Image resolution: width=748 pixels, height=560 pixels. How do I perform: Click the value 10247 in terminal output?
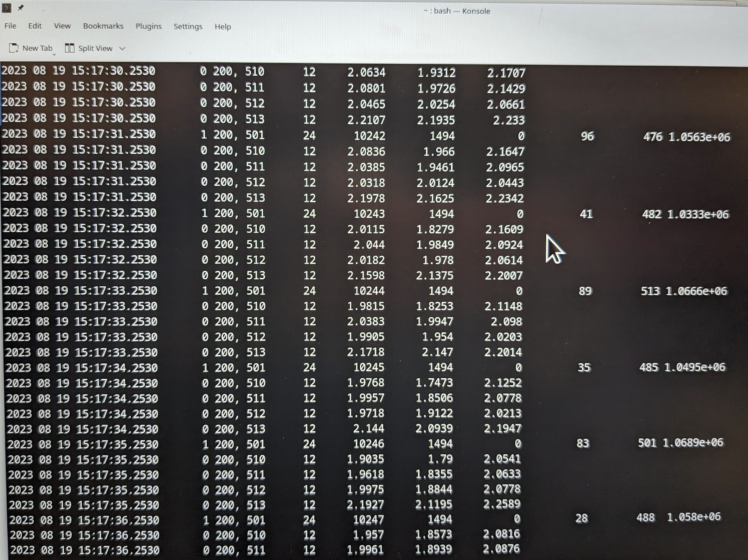(368, 519)
